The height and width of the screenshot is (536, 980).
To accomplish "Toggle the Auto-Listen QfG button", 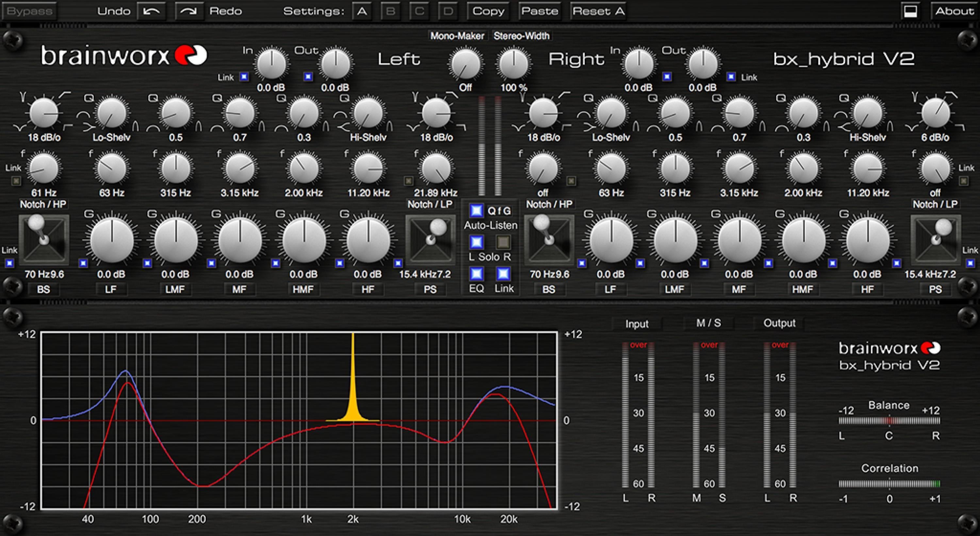I will point(476,210).
